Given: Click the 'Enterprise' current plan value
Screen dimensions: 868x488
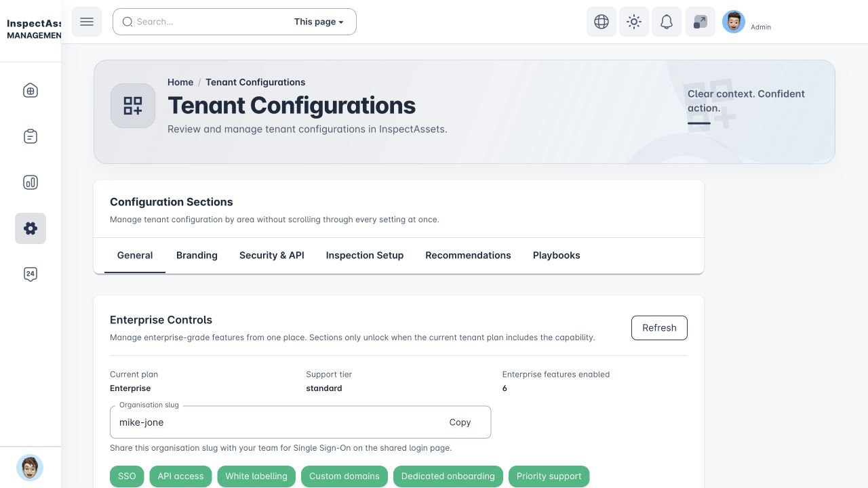Looking at the screenshot, I should pos(130,388).
